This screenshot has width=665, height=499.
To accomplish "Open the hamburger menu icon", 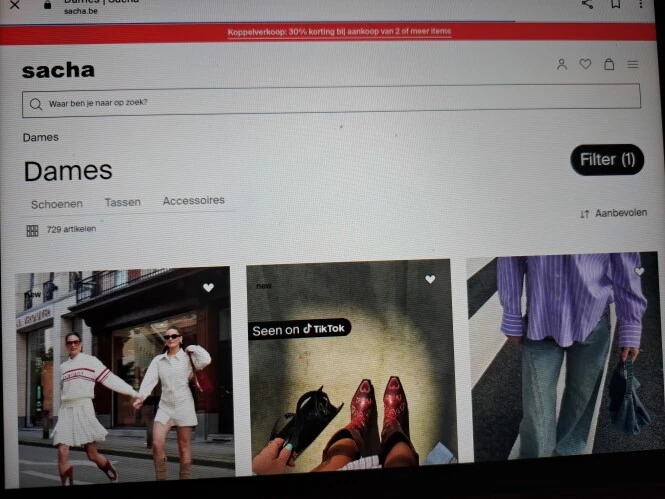I will pyautogui.click(x=633, y=64).
